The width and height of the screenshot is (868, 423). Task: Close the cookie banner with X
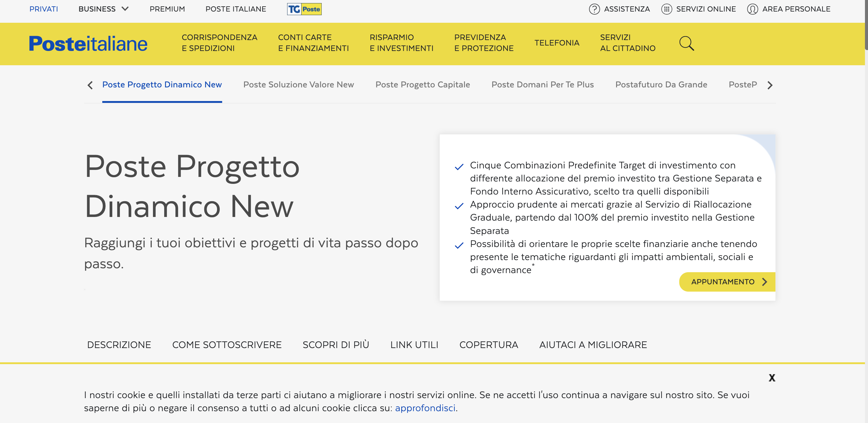pyautogui.click(x=771, y=378)
